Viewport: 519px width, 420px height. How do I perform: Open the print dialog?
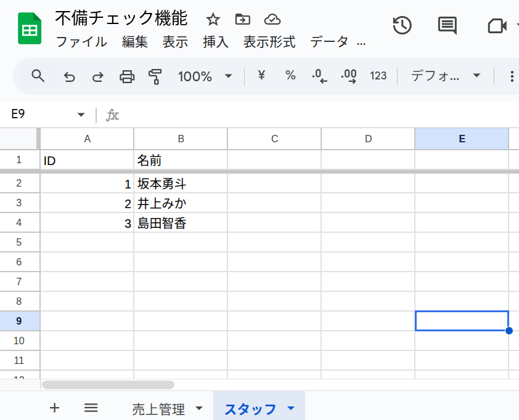(x=126, y=76)
